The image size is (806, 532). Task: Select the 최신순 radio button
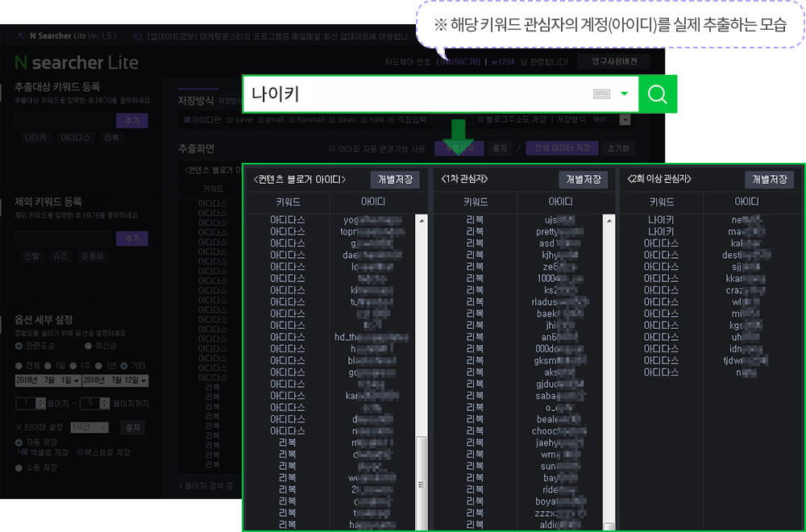(89, 346)
